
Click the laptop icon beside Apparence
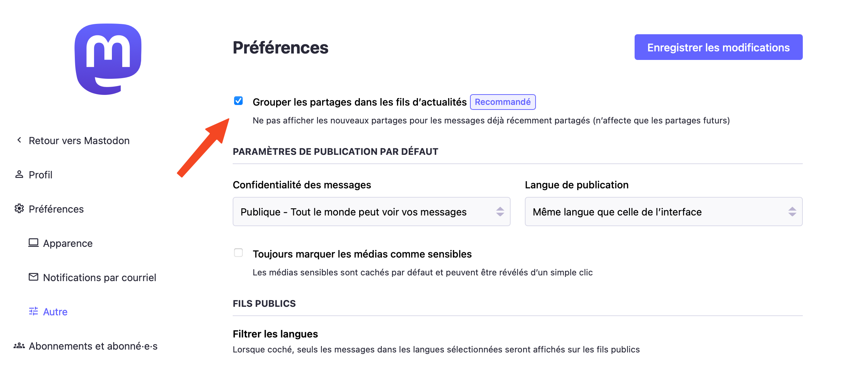click(33, 243)
